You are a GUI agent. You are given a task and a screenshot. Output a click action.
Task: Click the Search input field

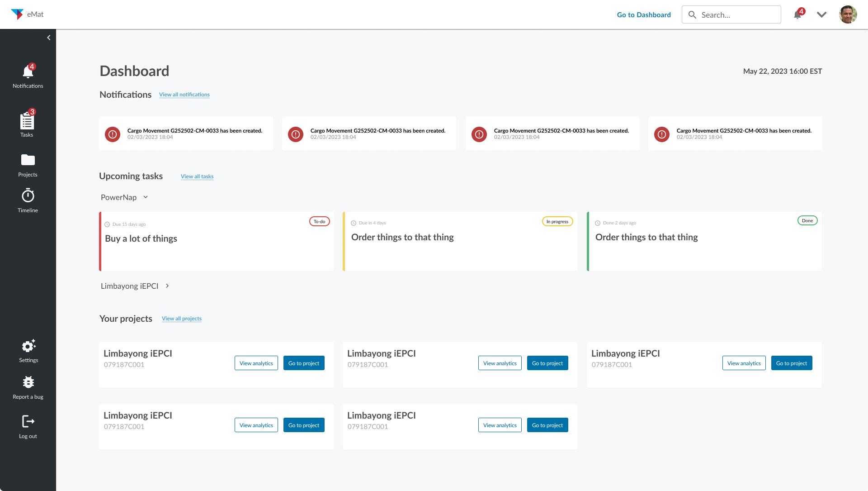[x=731, y=14]
